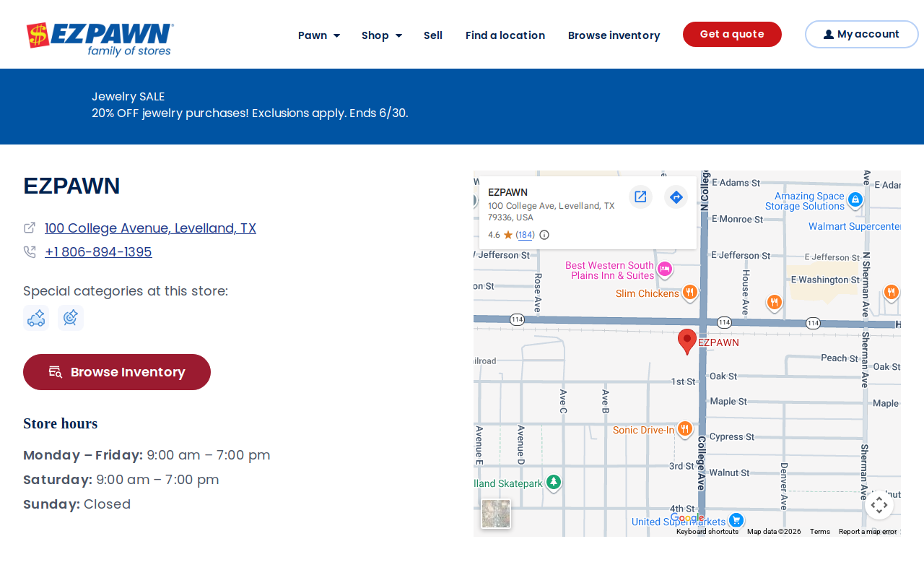Screen dimensions: 924x578
Task: Open the 100 College Avenue address link
Action: 150,228
